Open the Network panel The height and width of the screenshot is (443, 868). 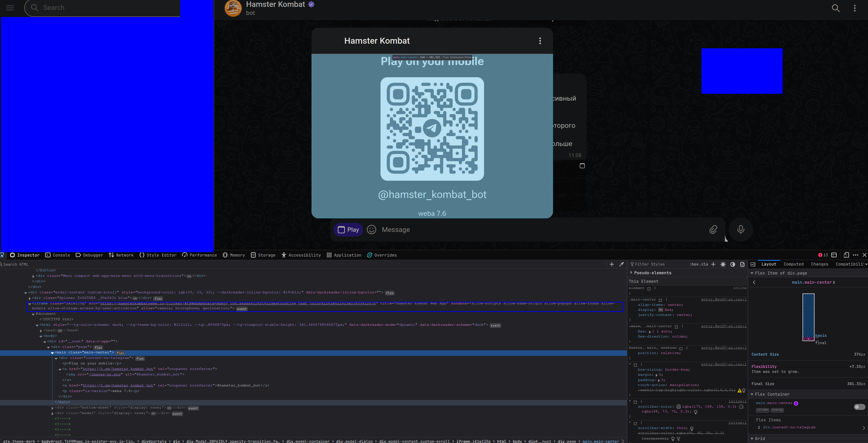(x=121, y=255)
